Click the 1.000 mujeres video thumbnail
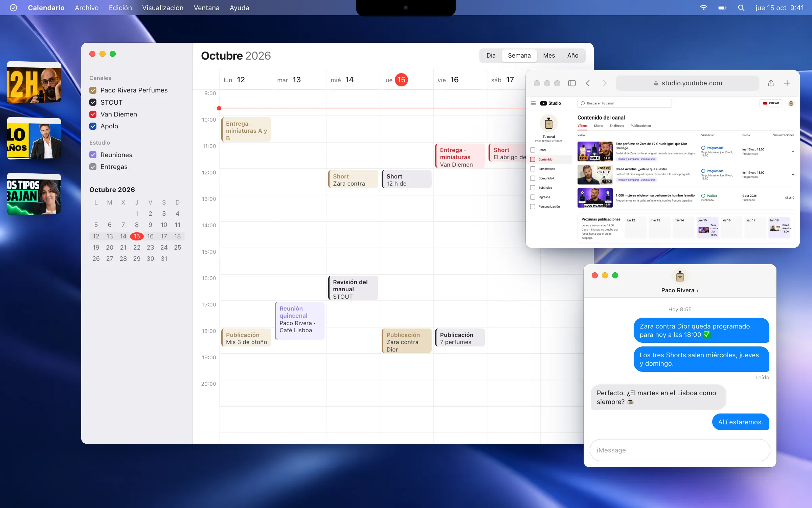 [x=595, y=198]
